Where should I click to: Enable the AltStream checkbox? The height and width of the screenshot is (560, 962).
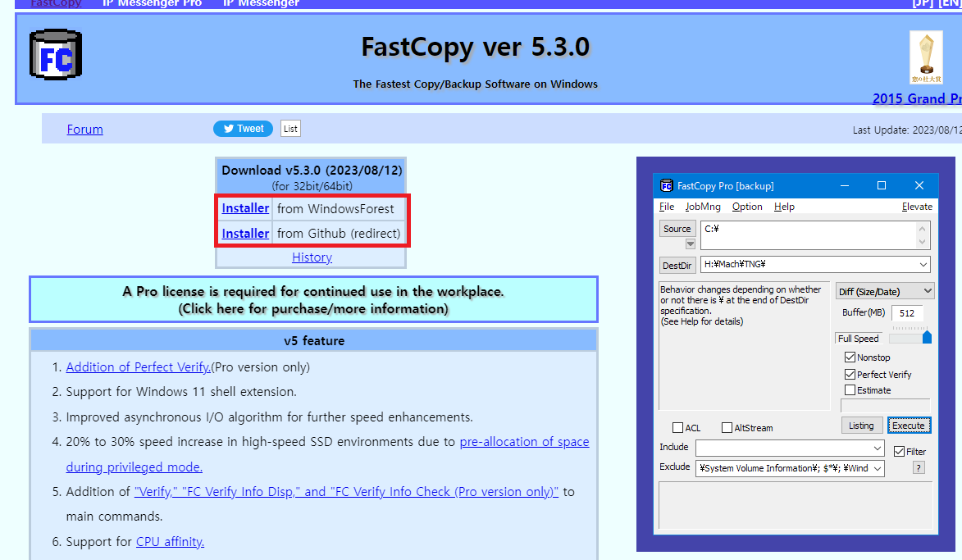point(727,427)
